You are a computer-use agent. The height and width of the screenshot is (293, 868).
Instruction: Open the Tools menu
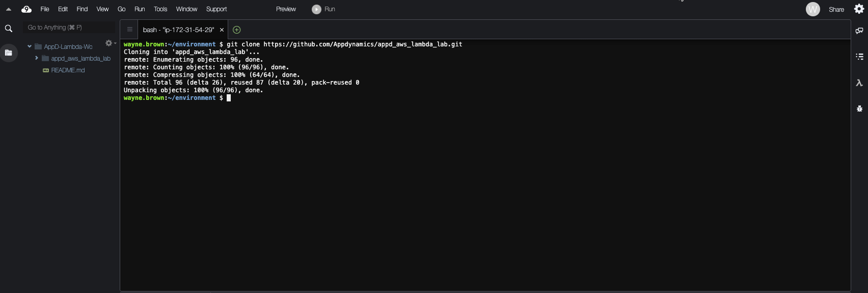[x=160, y=9]
